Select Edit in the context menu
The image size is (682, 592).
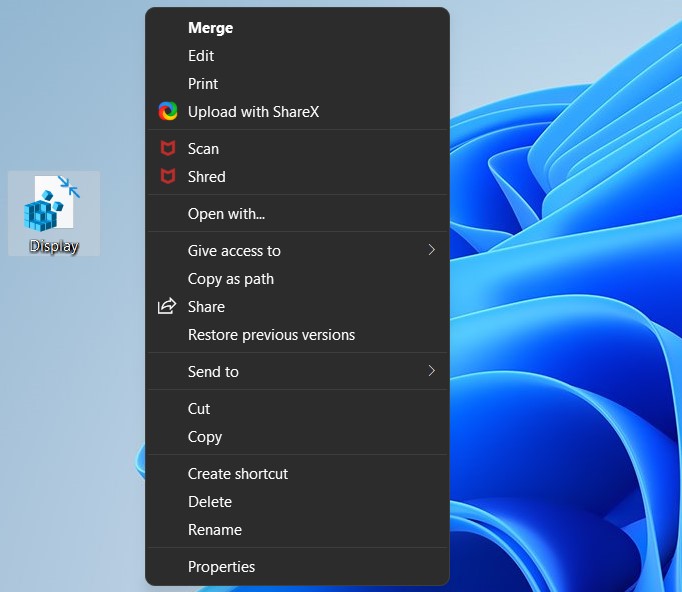click(x=201, y=56)
